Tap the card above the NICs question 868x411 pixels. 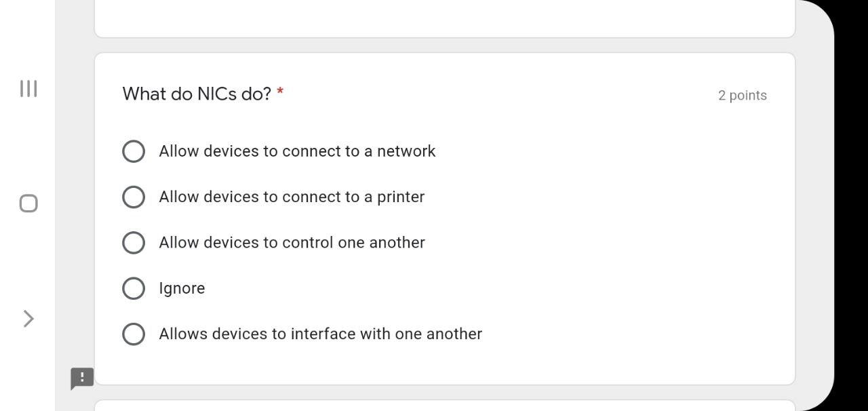tap(445, 17)
